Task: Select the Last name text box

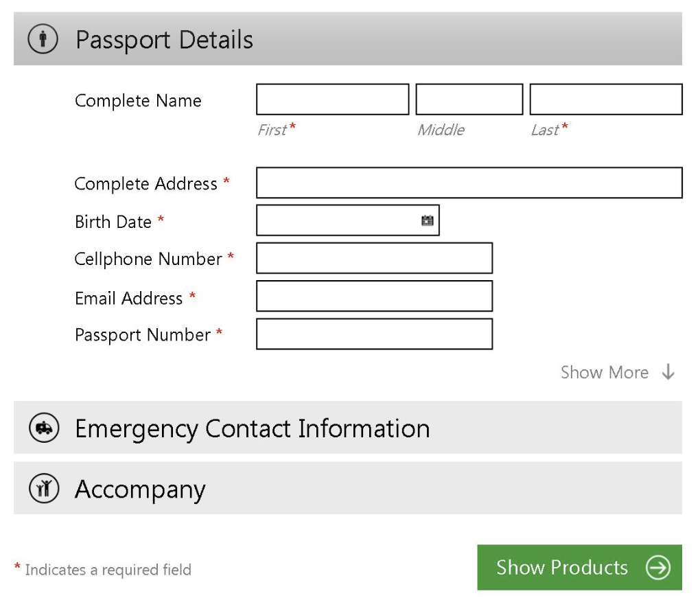Action: (605, 100)
